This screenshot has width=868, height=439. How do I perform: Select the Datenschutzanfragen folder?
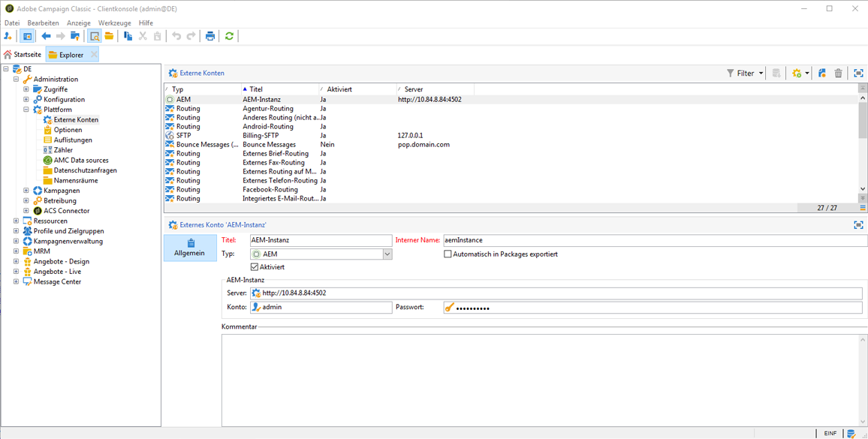point(86,170)
